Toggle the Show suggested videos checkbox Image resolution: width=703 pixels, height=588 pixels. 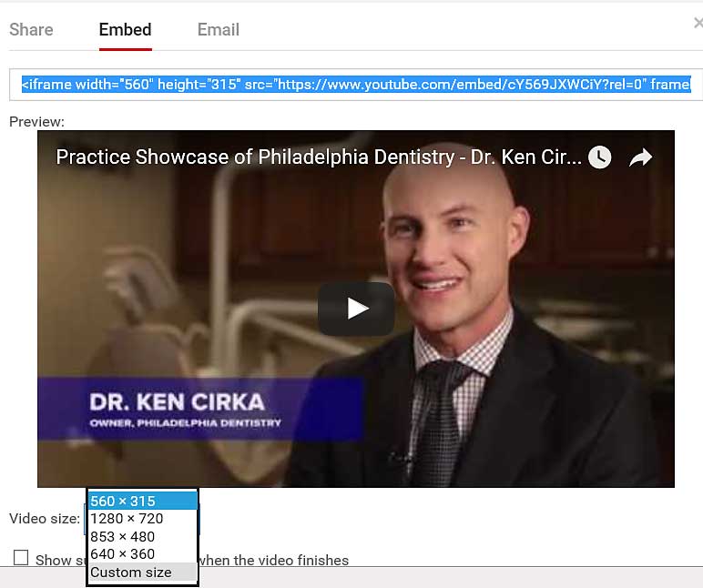21,558
